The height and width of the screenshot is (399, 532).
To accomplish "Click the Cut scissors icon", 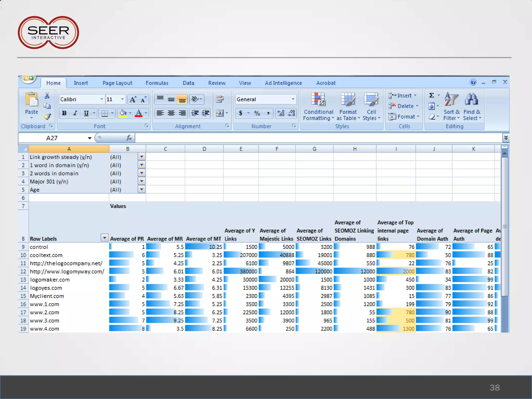I will pos(47,96).
